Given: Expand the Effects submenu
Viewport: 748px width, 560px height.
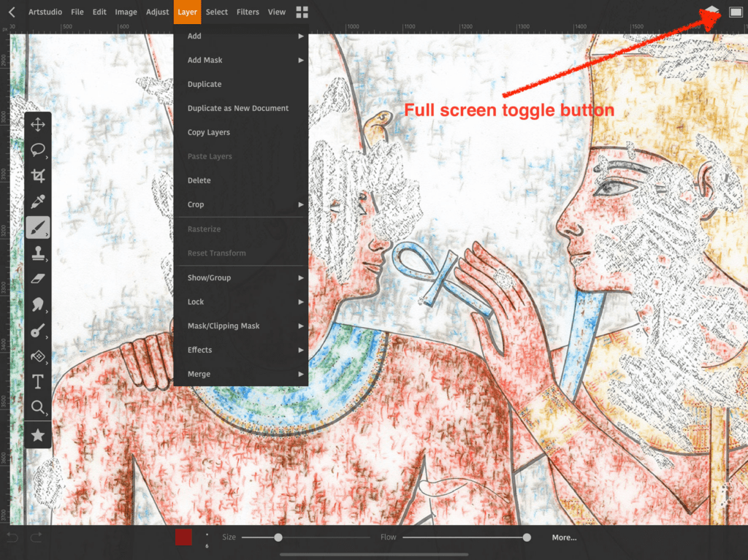Looking at the screenshot, I should tap(241, 349).
